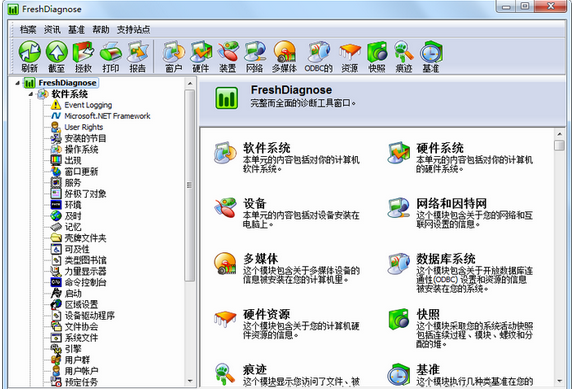Viewport: 572px width, 389px height.
Task: Open the 帮助 menu
Action: point(101,30)
